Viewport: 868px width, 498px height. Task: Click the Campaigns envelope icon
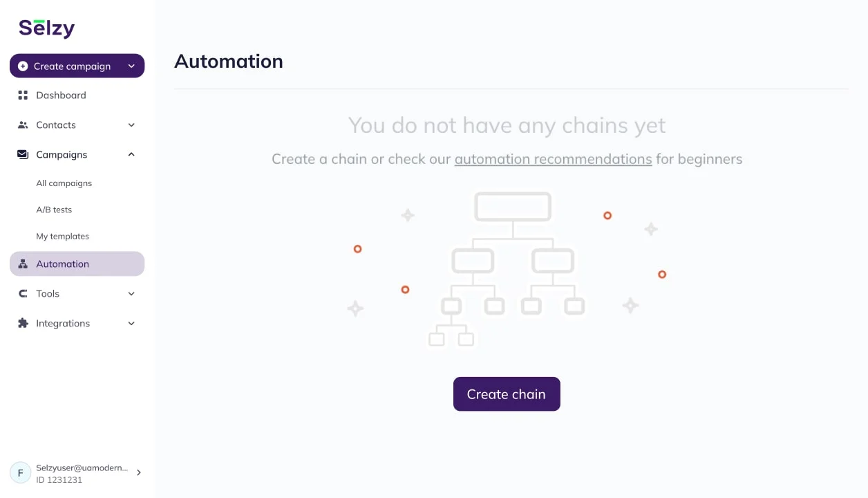(x=23, y=154)
